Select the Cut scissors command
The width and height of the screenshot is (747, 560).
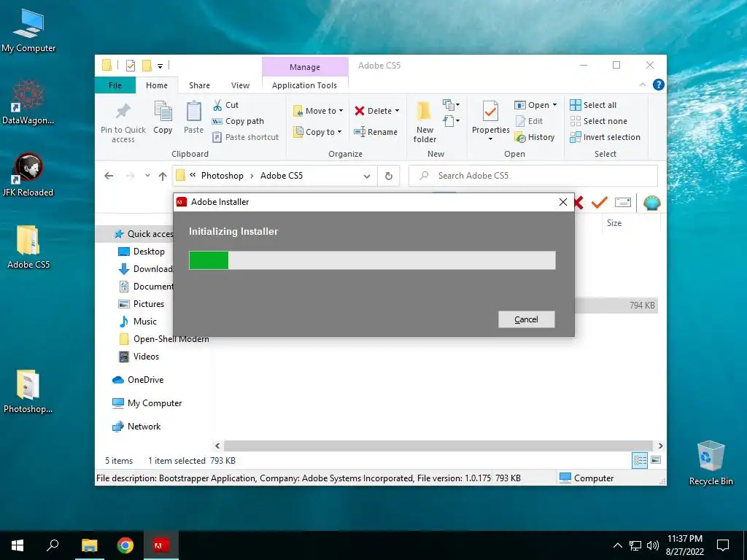click(x=225, y=105)
